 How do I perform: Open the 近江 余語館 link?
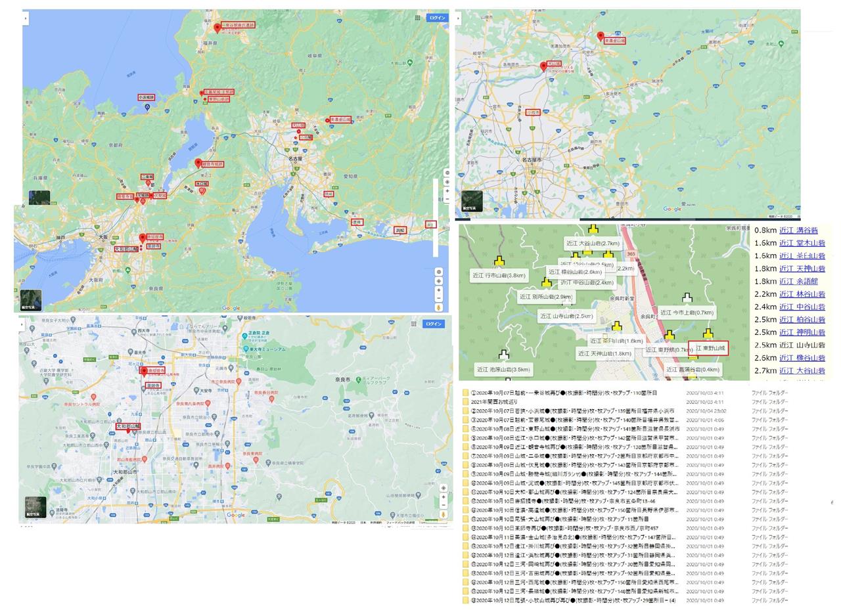tap(798, 281)
